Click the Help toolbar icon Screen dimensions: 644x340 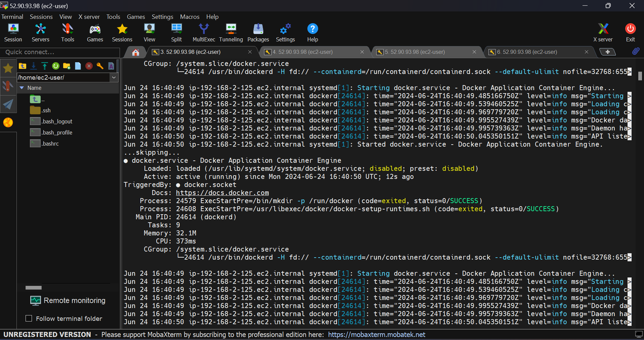tap(312, 32)
